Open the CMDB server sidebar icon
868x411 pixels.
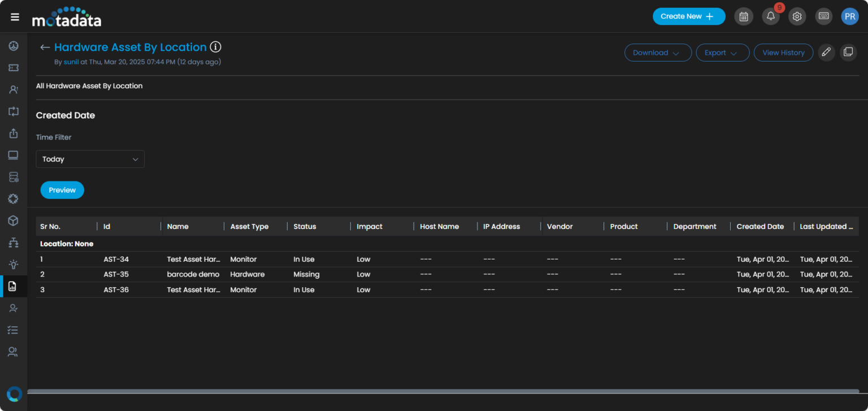14,177
